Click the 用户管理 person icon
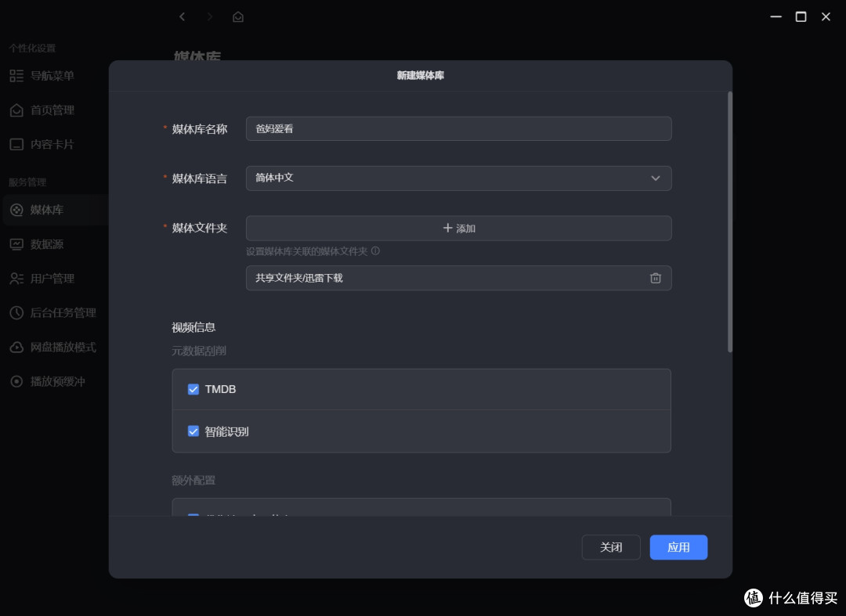This screenshot has width=846, height=616. click(x=16, y=279)
